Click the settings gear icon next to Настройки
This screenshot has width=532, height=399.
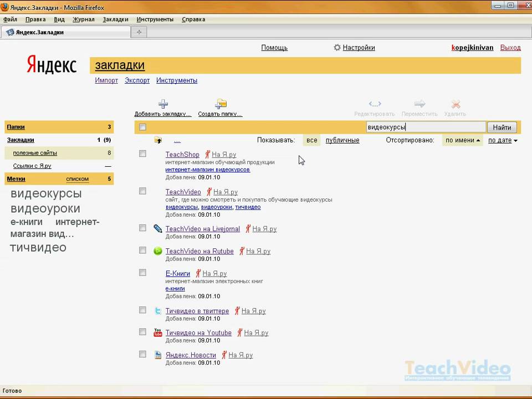coord(337,48)
